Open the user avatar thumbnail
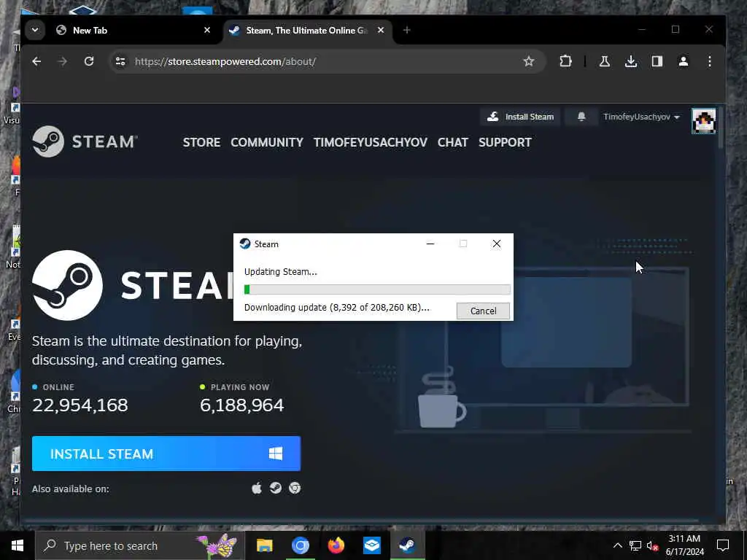 tap(704, 121)
